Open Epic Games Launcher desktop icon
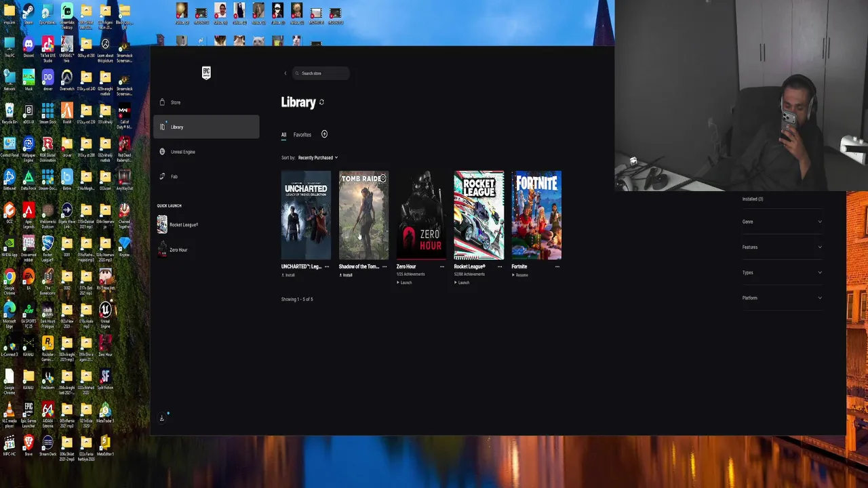Screen dimensions: 868x488 (x=28, y=414)
